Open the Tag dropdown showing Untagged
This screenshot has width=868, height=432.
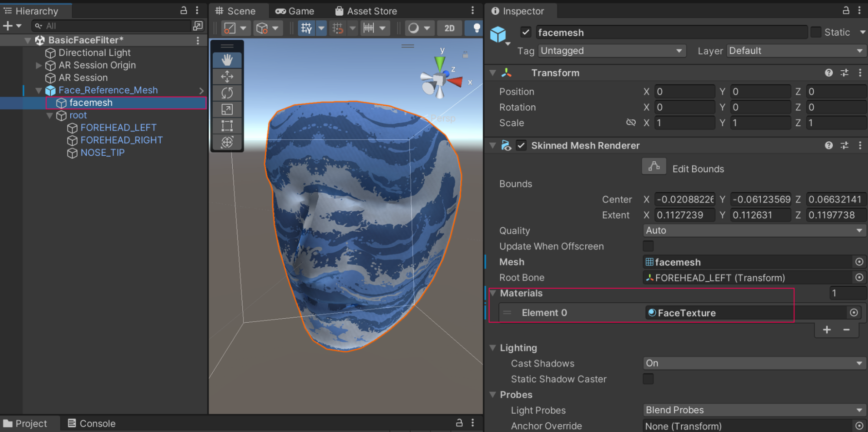611,51
